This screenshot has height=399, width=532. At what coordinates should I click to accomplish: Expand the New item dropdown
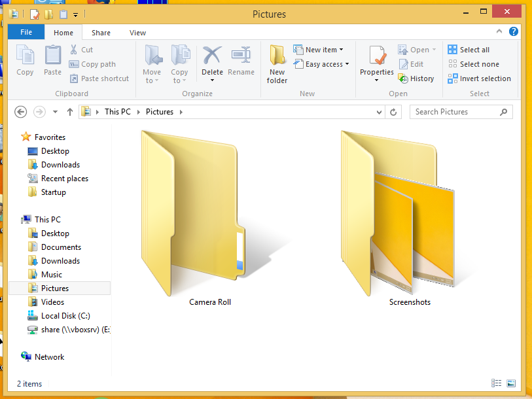319,49
